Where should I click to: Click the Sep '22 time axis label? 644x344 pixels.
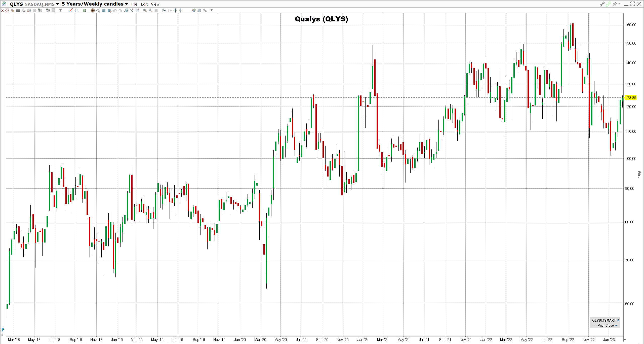click(x=568, y=339)
